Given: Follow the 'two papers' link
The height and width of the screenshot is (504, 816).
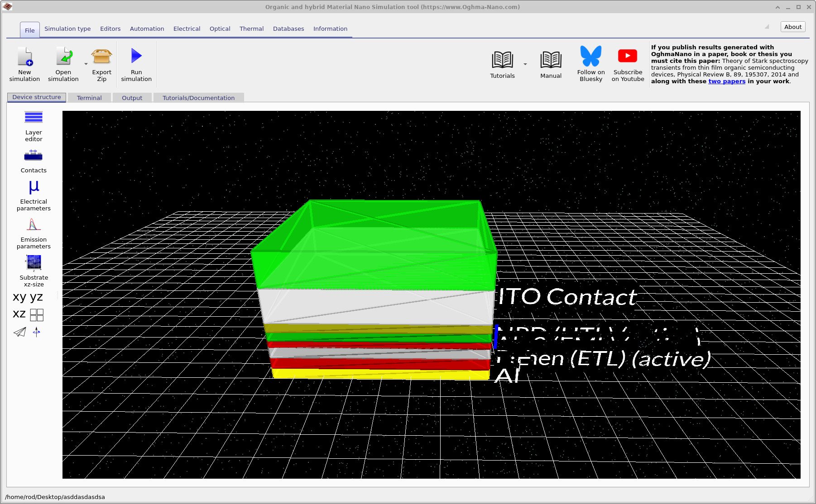Looking at the screenshot, I should click(726, 81).
